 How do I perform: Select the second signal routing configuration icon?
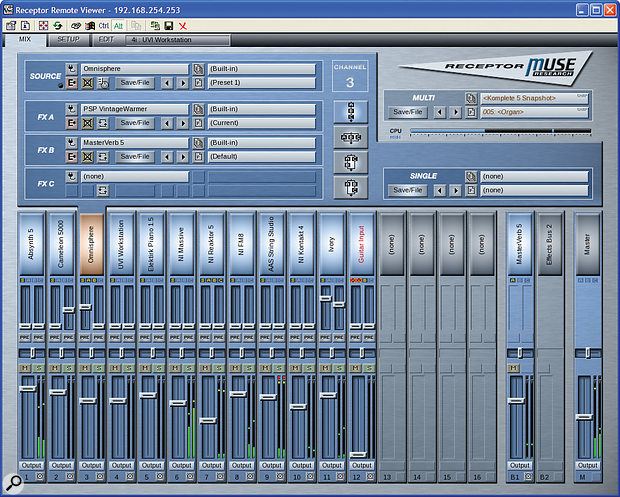pyautogui.click(x=351, y=137)
